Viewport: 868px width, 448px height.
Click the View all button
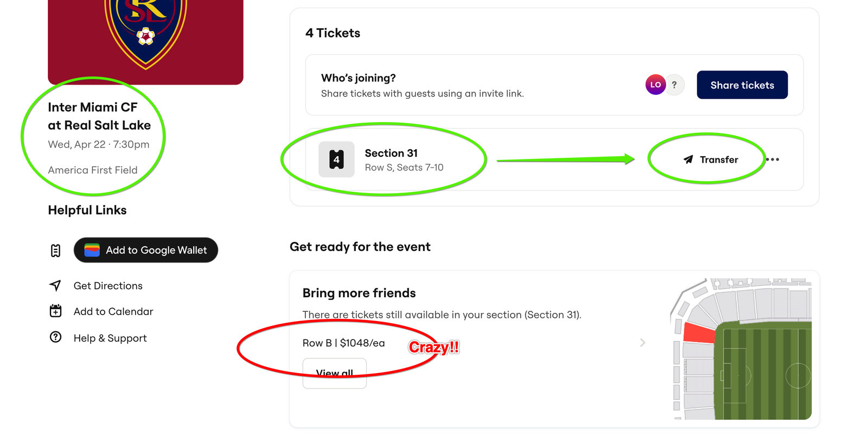(x=334, y=374)
